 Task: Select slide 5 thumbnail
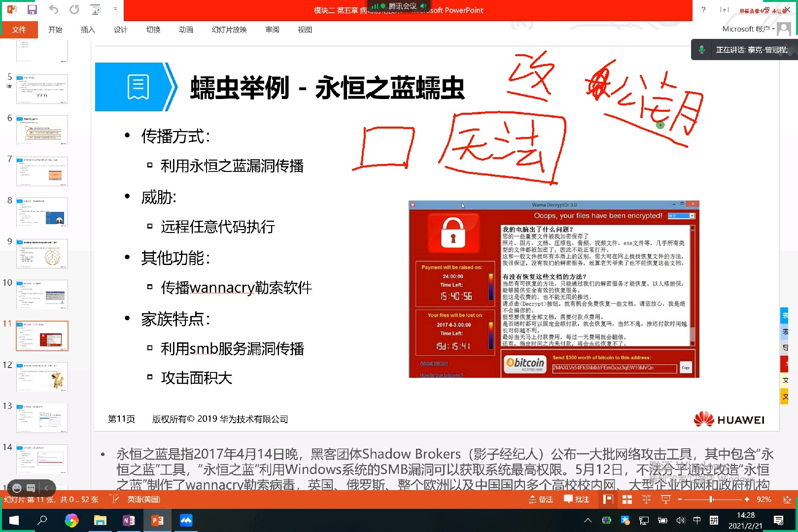[x=42, y=89]
